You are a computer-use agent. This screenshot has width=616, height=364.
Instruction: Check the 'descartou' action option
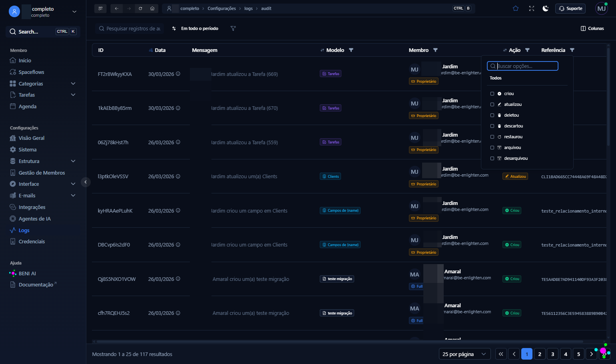tap(492, 126)
